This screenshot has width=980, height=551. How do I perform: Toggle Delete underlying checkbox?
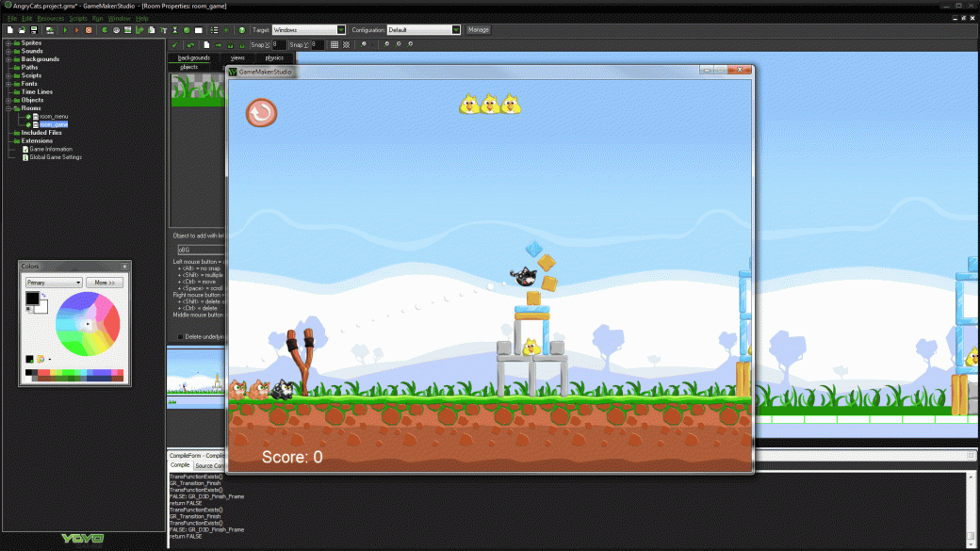(x=180, y=337)
